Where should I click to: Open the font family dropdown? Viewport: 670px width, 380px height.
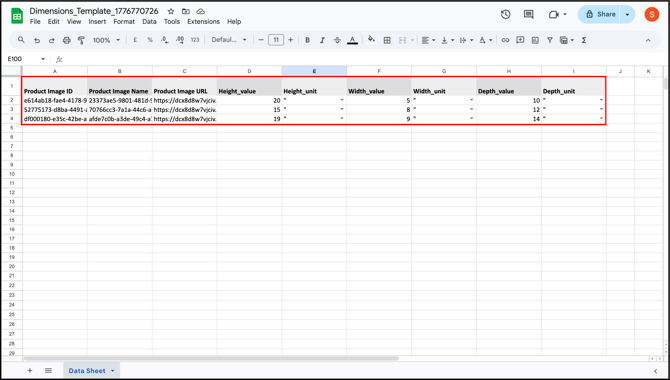point(229,40)
